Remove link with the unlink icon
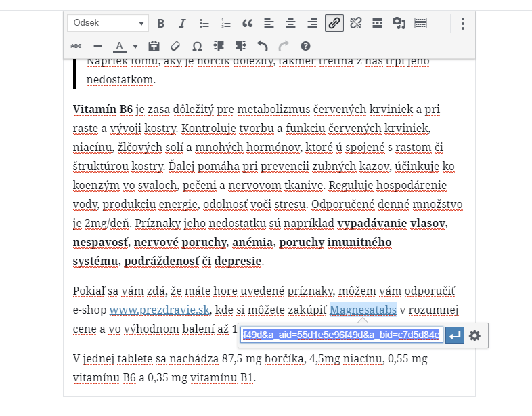 coord(355,24)
